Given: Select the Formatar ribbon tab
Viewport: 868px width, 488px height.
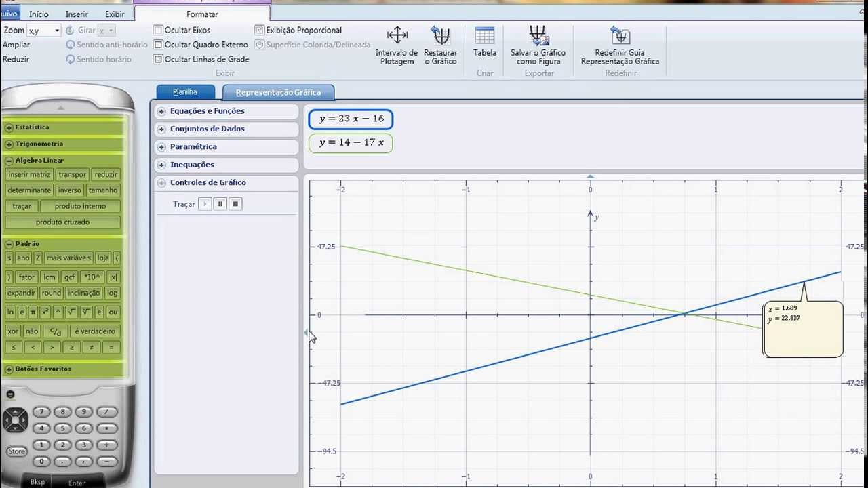Looking at the screenshot, I should tap(202, 14).
